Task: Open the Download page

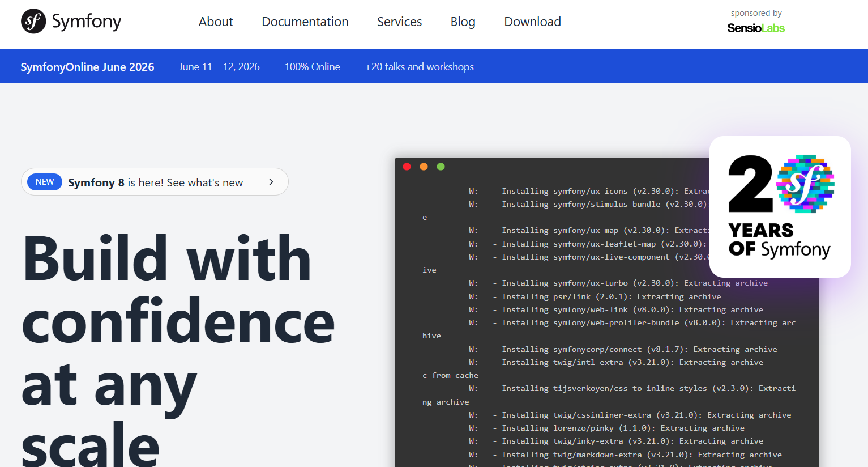Action: (532, 22)
